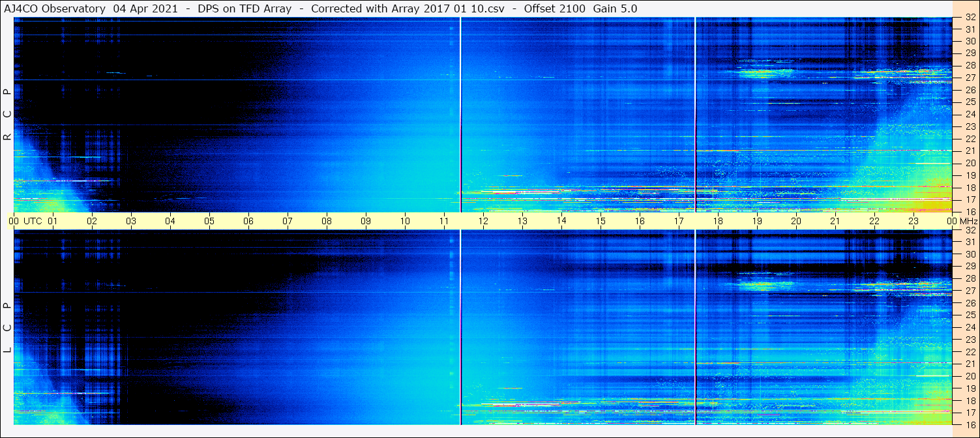Click the 12 hour mark on the UTC axis
This screenshot has height=438, width=980.
tap(483, 221)
